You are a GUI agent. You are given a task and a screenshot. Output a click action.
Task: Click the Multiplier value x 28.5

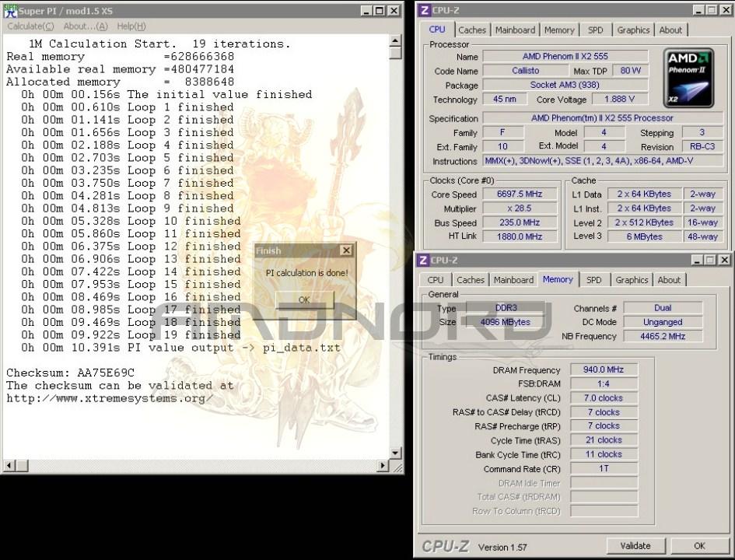520,208
